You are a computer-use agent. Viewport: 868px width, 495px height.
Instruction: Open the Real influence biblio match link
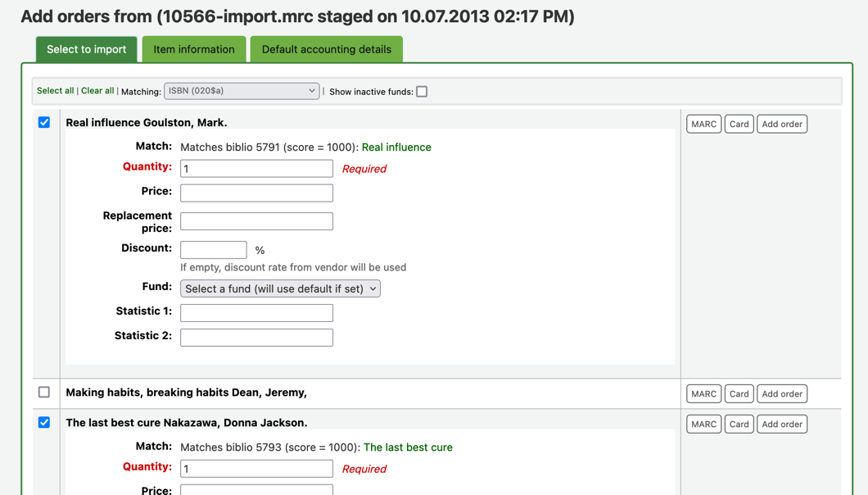(396, 148)
